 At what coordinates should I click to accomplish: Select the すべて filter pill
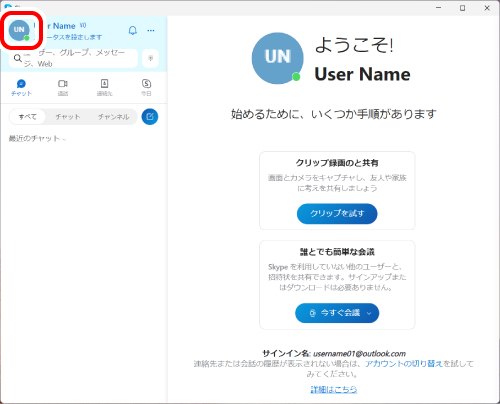pos(27,117)
